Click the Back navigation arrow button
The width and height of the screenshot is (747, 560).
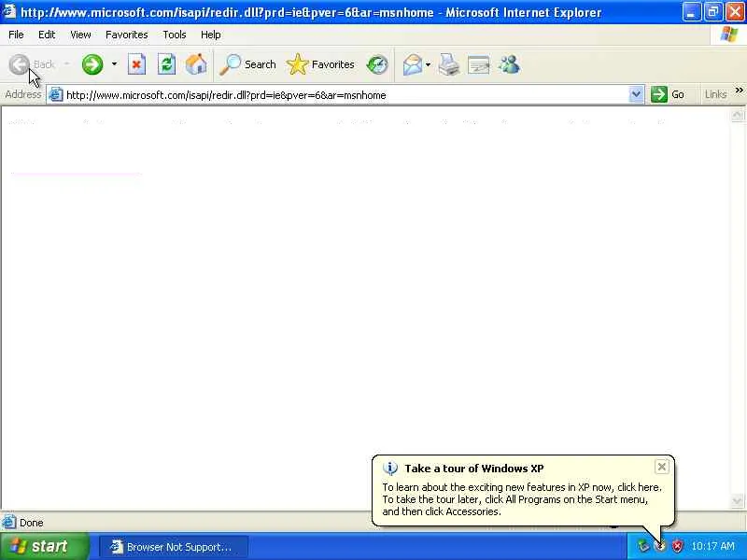(x=19, y=64)
